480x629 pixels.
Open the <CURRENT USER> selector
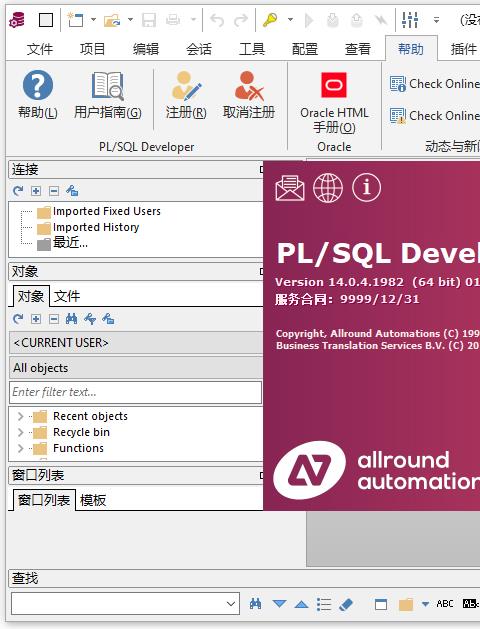136,343
